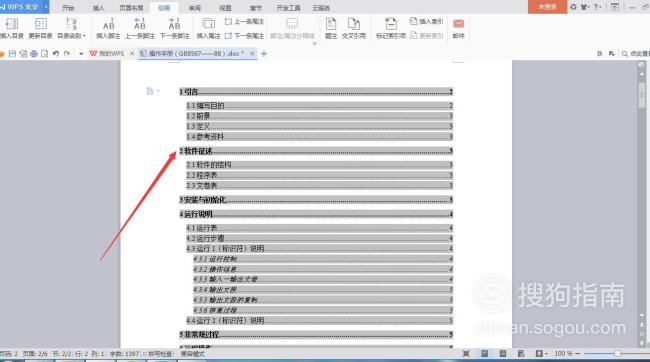Viewport: 650px width, 362px height.
Task: Switch to the 我的WPS document tab
Action: tap(107, 53)
